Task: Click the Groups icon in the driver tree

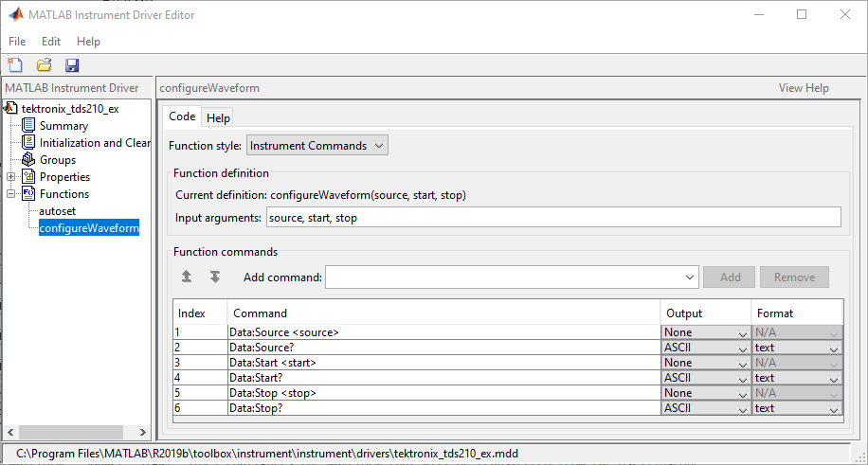Action: [28, 159]
